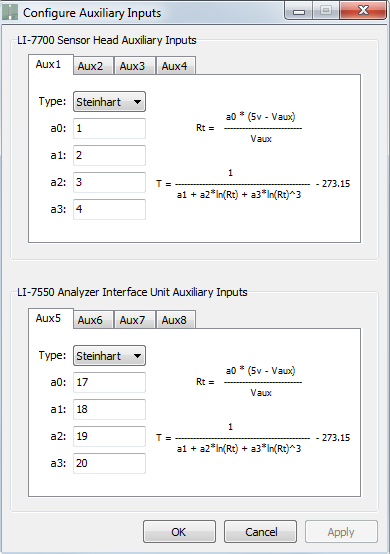Open Type dropdown in Aux1 panel
This screenshot has height=554, width=390.
tap(109, 102)
